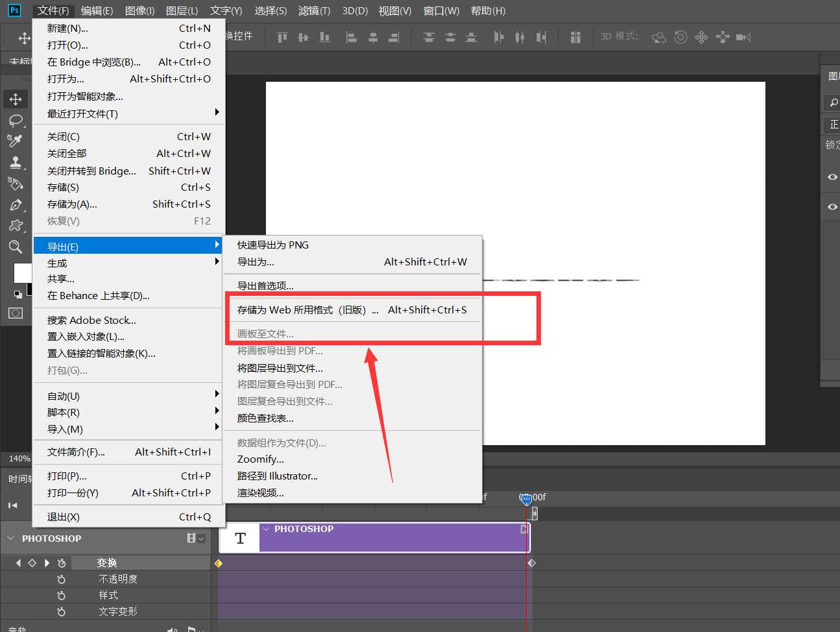840x632 pixels.
Task: Align vertical centers in options bar
Action: tap(303, 37)
